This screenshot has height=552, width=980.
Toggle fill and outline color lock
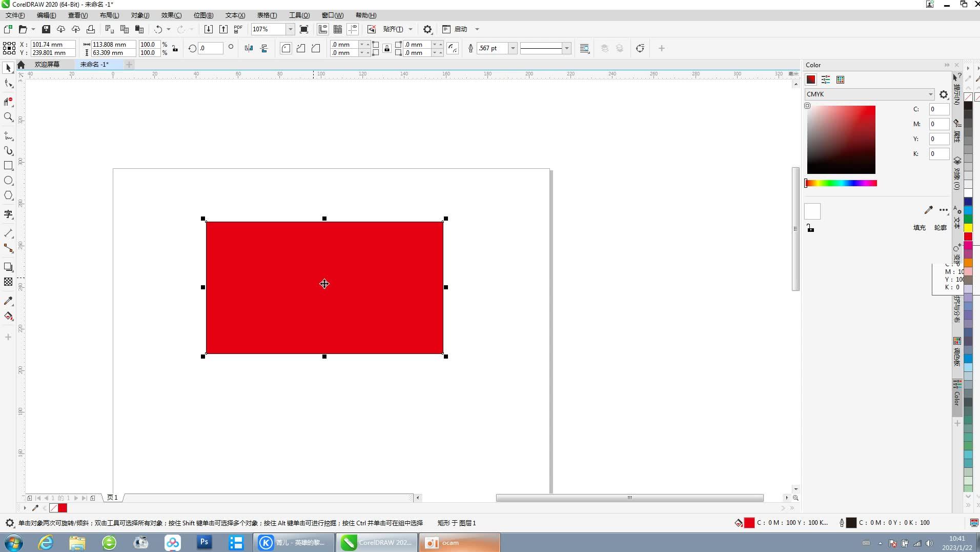[x=811, y=228]
